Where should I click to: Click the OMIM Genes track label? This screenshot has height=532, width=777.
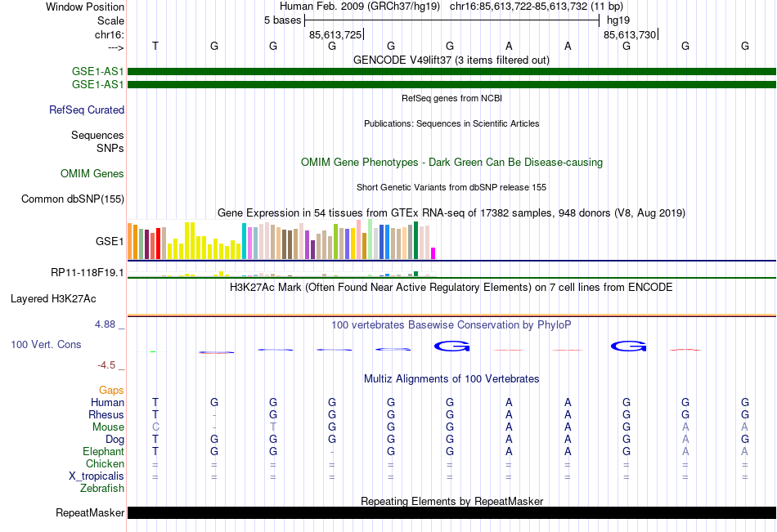click(x=92, y=173)
